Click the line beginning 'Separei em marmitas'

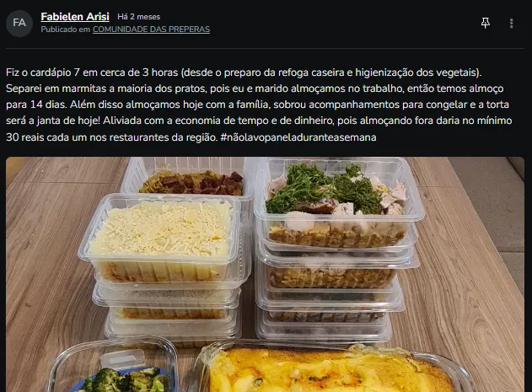tap(255, 89)
